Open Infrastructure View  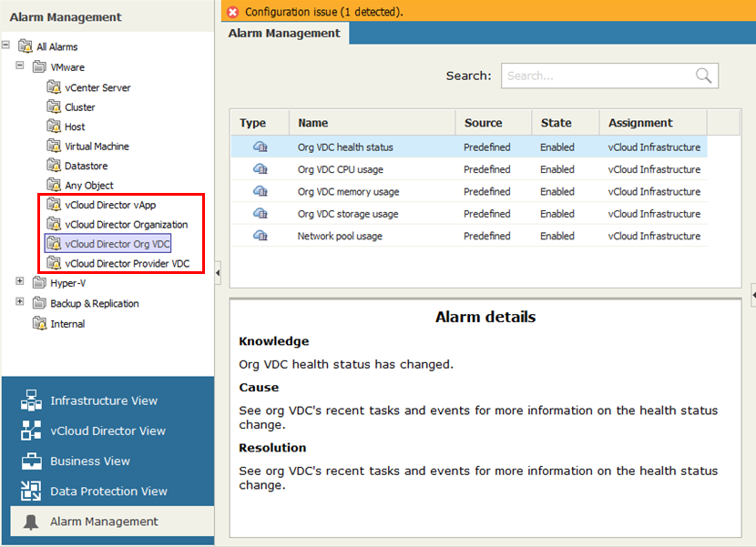pyautogui.click(x=104, y=400)
